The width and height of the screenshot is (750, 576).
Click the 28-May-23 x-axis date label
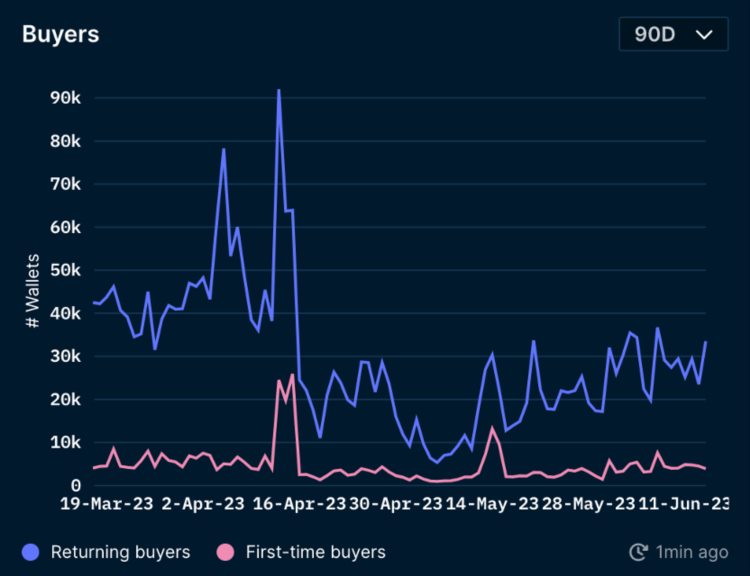click(x=586, y=504)
